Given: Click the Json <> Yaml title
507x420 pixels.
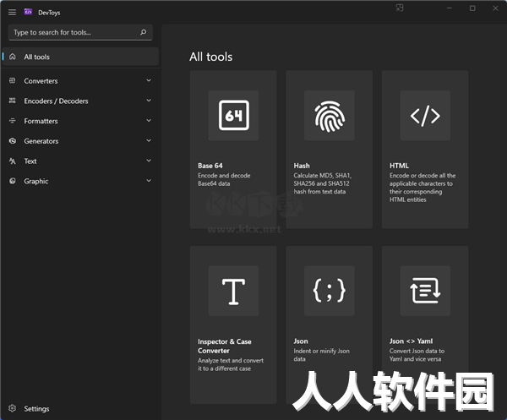Looking at the screenshot, I should pyautogui.click(x=411, y=341).
